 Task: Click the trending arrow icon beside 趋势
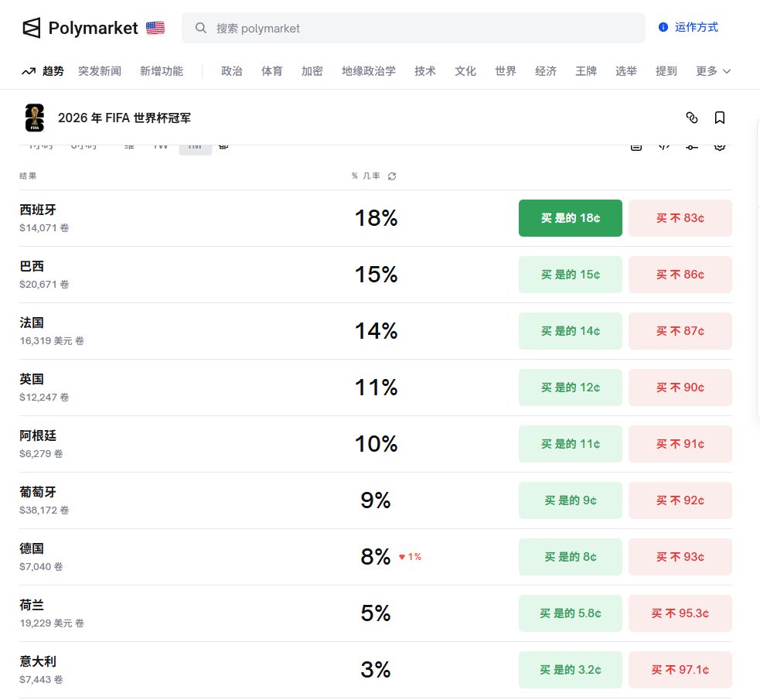(29, 71)
